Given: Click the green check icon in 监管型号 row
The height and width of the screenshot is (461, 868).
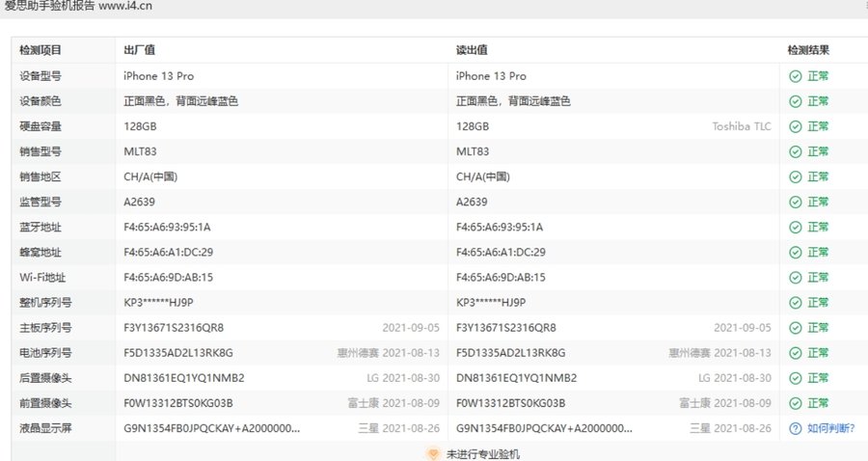Looking at the screenshot, I should (x=795, y=202).
